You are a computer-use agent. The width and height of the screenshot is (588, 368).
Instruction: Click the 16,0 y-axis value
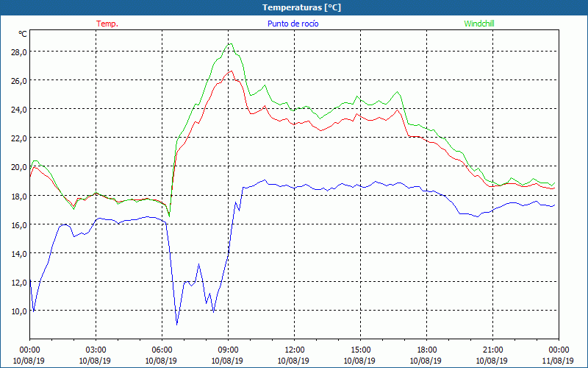19,225
